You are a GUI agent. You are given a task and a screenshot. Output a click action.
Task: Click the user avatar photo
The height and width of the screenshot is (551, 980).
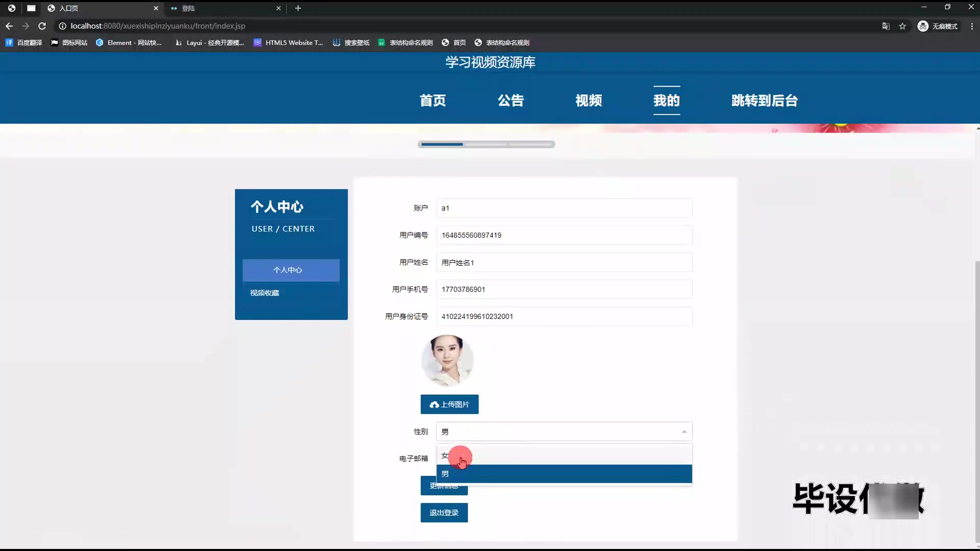pyautogui.click(x=447, y=360)
